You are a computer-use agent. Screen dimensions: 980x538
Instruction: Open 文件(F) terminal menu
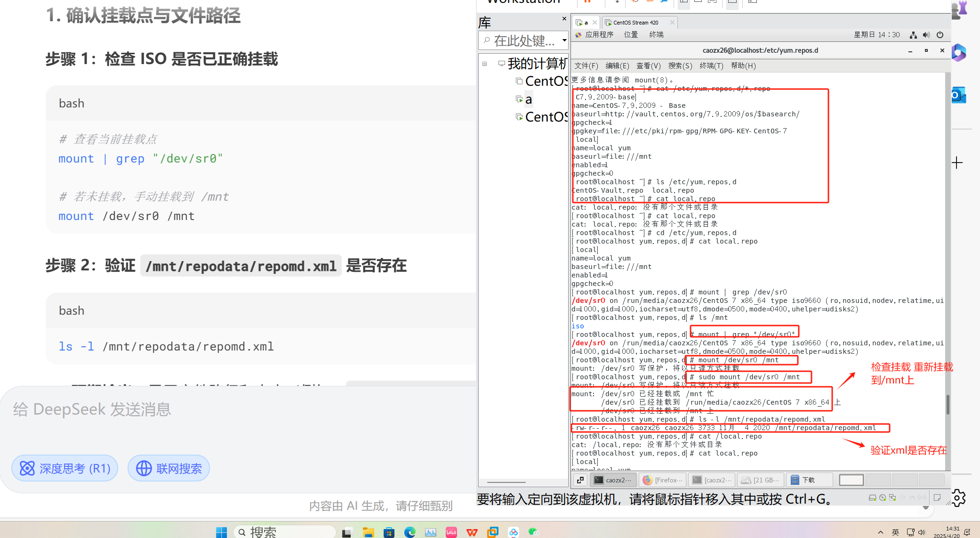586,65
